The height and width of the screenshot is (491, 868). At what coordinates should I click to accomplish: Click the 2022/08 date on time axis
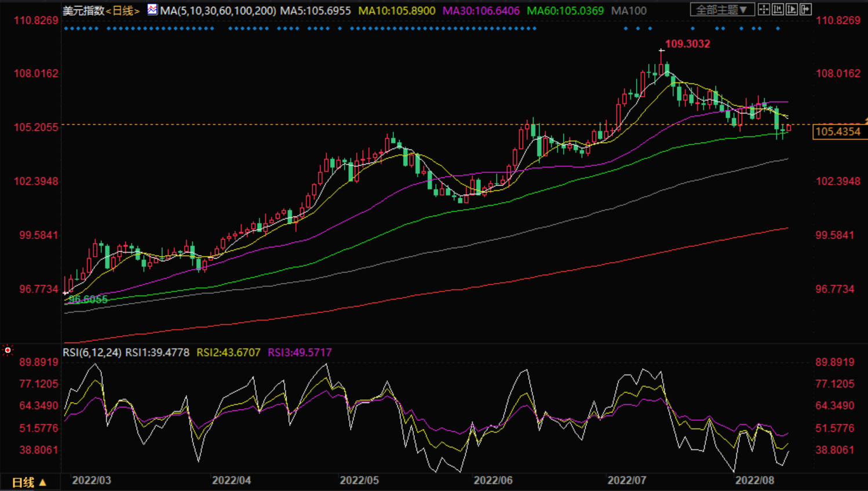(754, 481)
